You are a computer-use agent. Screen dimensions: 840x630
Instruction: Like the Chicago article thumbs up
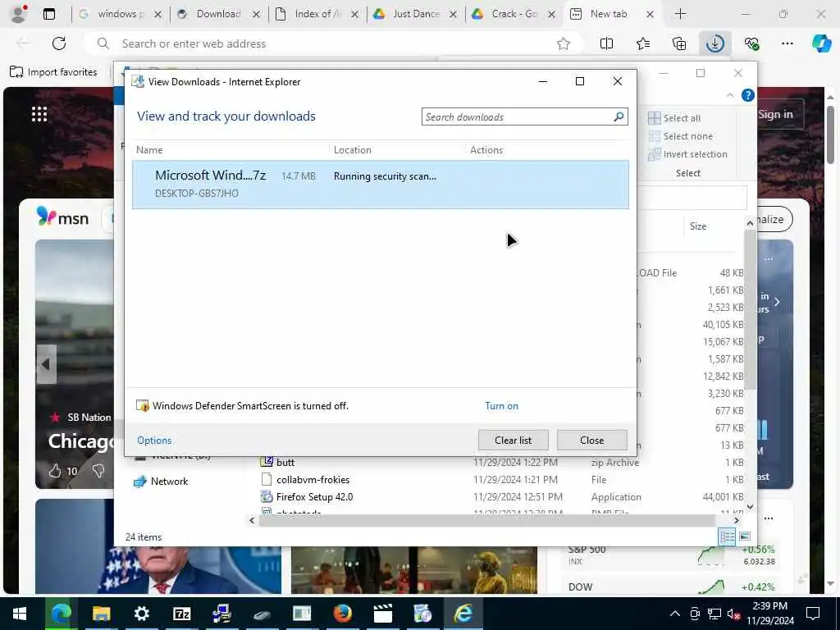[55, 471]
